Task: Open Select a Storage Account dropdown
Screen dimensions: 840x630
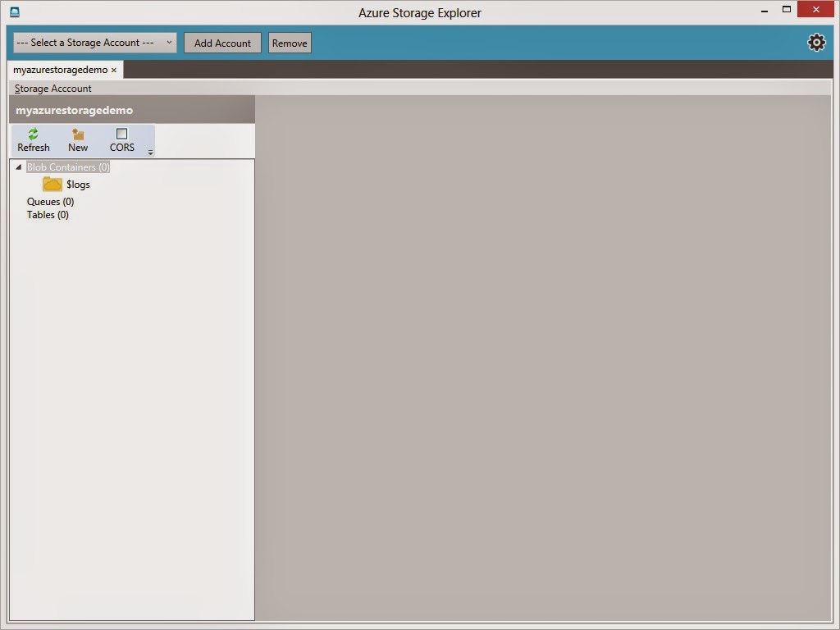Action: click(x=95, y=43)
